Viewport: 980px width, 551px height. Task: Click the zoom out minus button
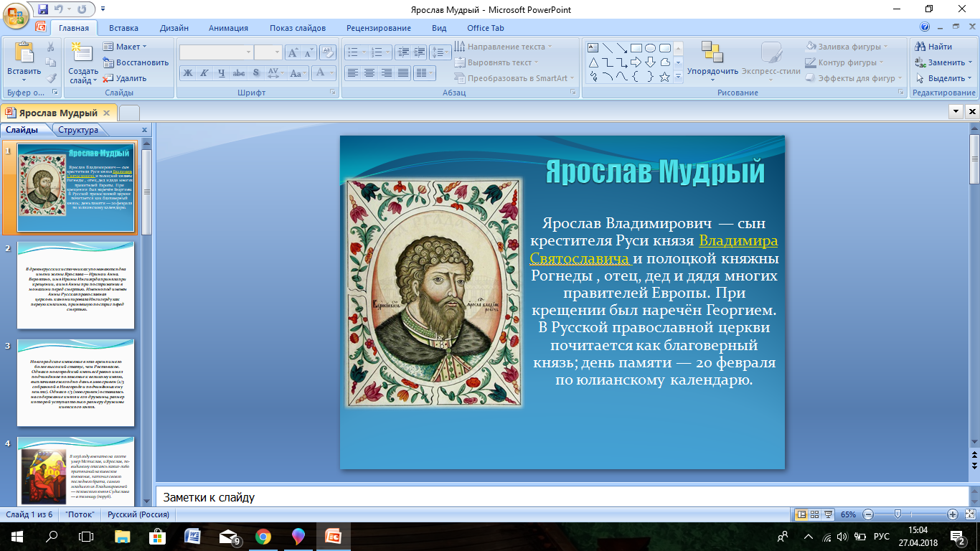coord(868,514)
